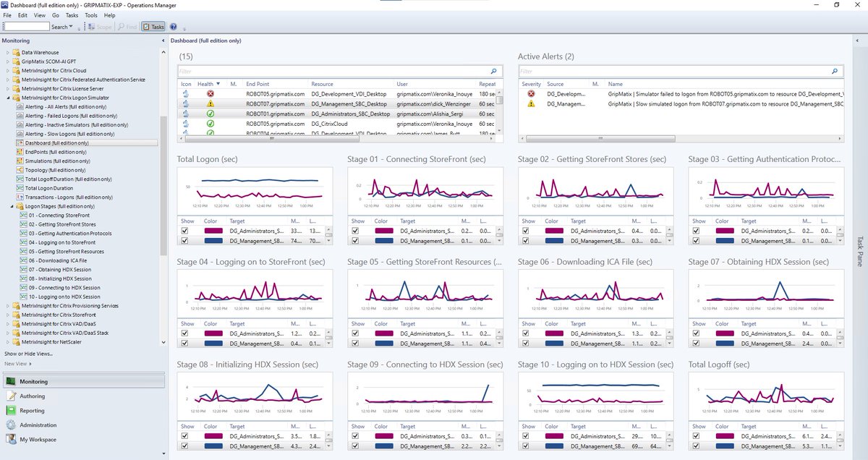Image resolution: width=868 pixels, height=460 pixels.
Task: Uncheck DG_Administrators in Total Logon legend
Action: 184,231
